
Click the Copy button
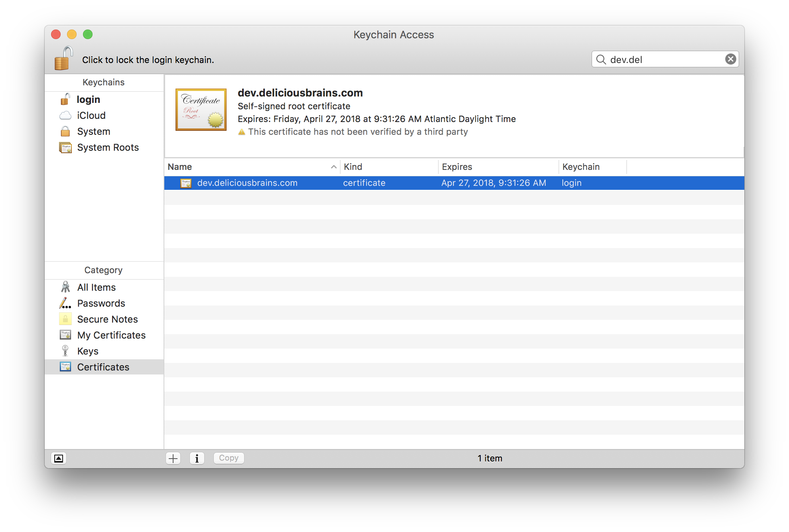[x=229, y=458]
